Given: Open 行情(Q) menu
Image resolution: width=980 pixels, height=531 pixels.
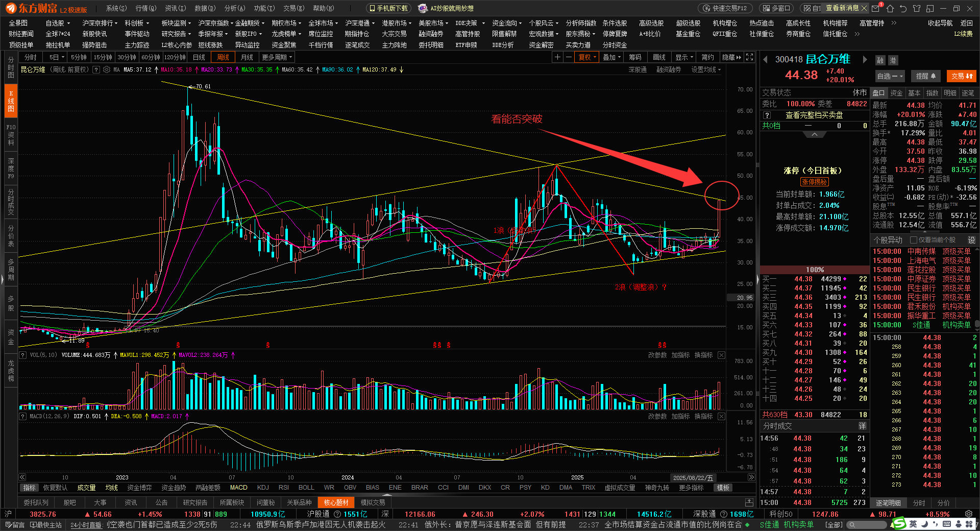Looking at the screenshot, I should pyautogui.click(x=145, y=8).
